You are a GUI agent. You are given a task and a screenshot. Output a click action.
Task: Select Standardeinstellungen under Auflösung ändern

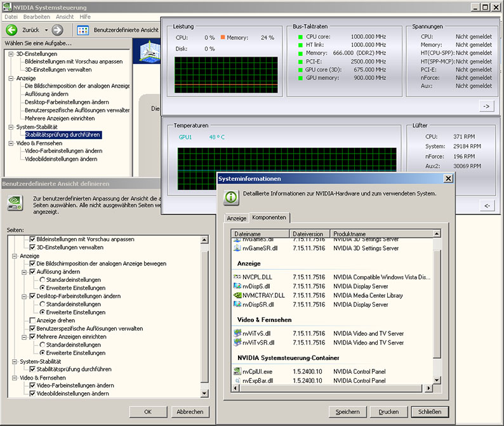(42, 280)
